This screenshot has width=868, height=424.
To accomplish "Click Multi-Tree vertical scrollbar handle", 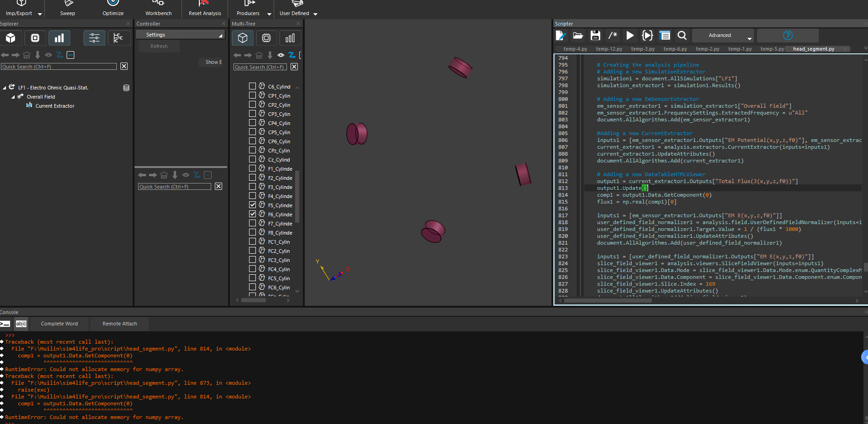I will [x=297, y=196].
